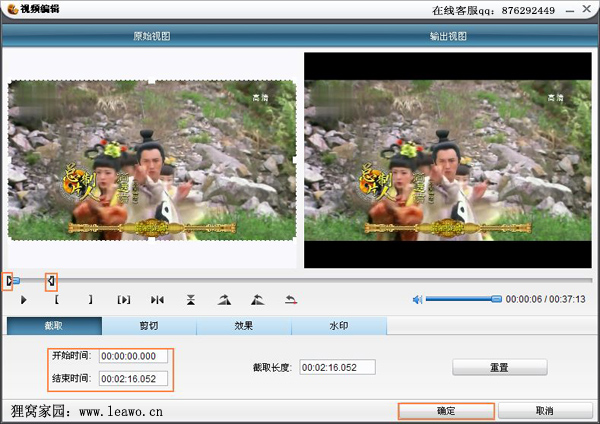
Task: Click the output view video preview
Action: 448,160
